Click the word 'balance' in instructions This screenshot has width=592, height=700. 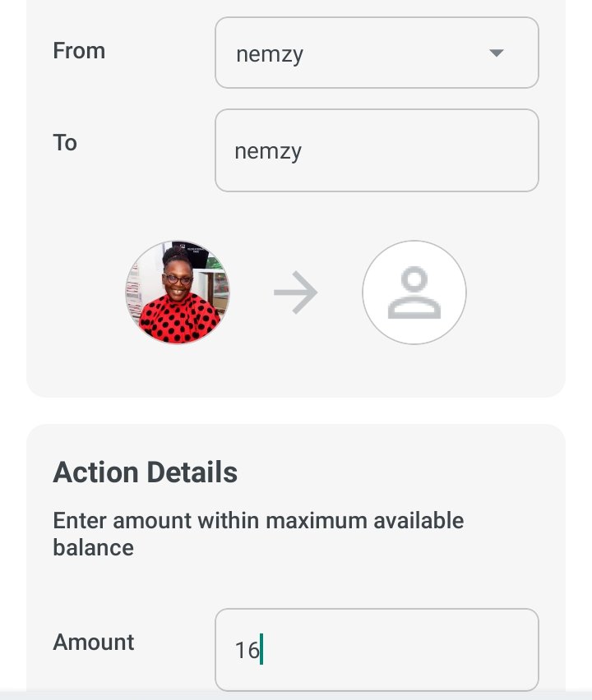(94, 547)
